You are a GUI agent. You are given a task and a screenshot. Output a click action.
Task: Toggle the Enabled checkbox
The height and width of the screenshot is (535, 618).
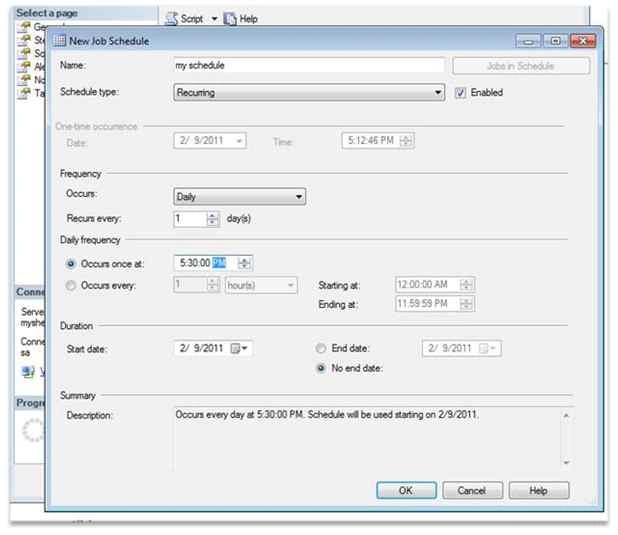[x=460, y=93]
